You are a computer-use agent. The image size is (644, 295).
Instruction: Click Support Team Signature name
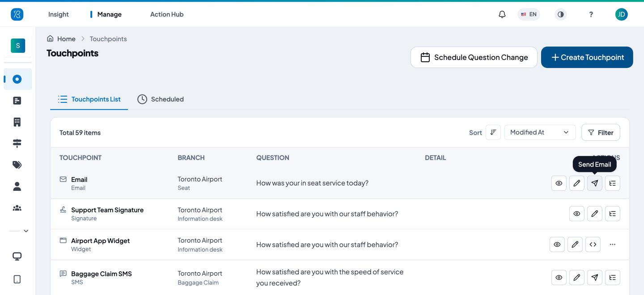tap(107, 210)
